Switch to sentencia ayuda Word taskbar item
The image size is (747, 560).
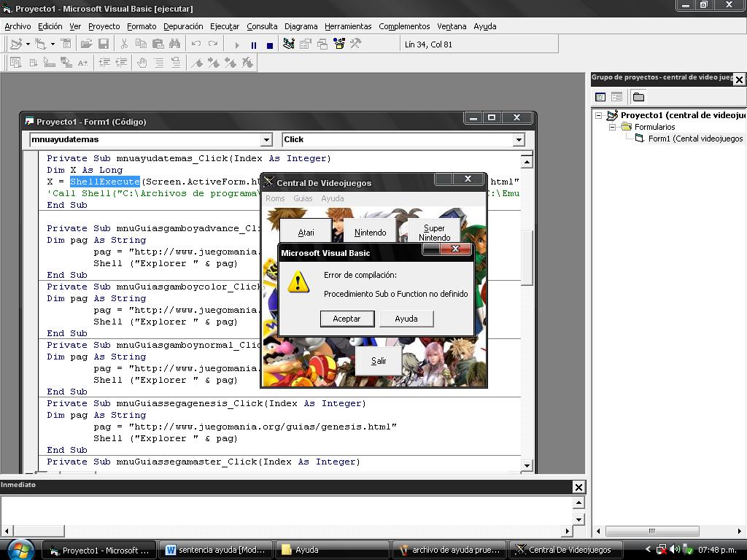pos(216,550)
